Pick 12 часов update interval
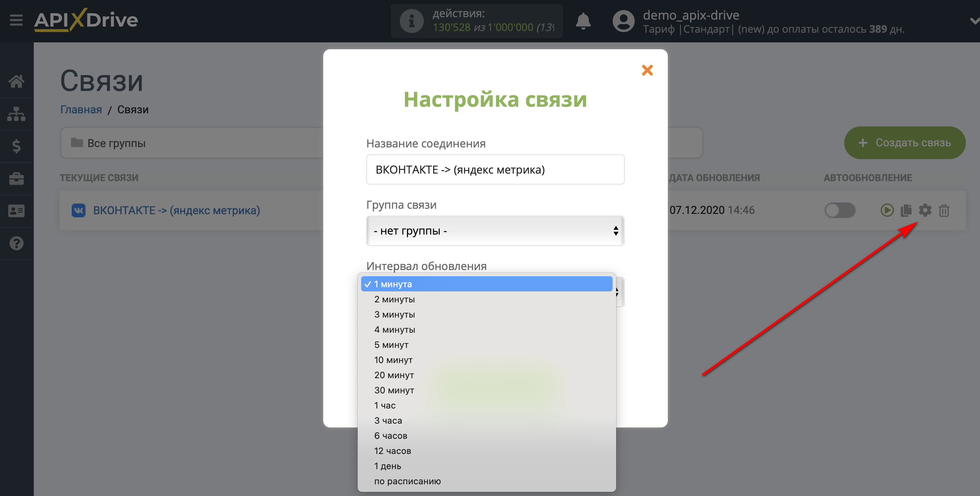Screen dimensions: 980x496 487,451
